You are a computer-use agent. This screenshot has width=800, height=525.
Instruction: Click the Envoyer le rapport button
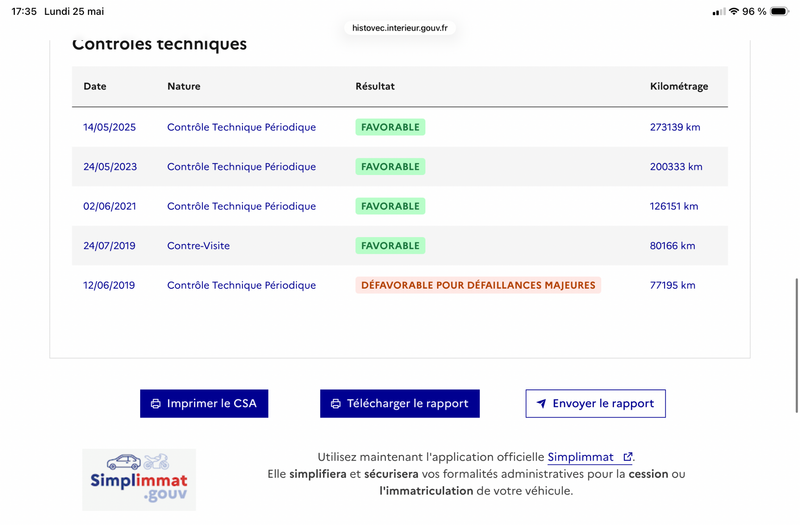click(x=595, y=404)
